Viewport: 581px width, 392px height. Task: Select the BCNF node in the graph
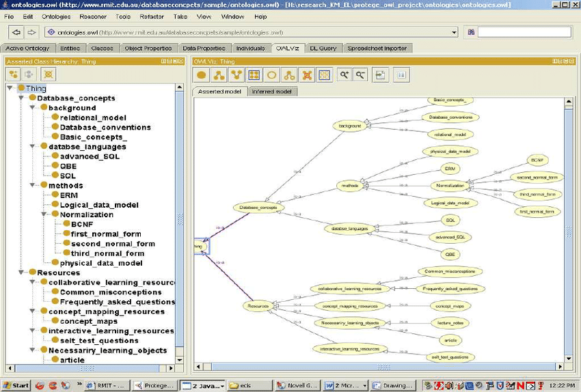coord(537,160)
